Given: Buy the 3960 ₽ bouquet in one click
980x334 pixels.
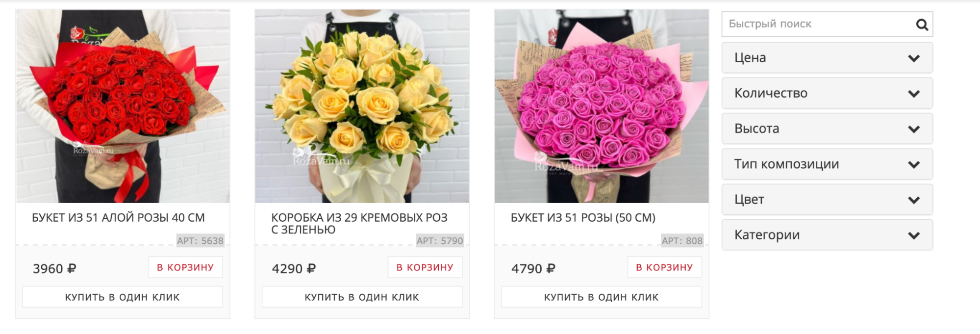Looking at the screenshot, I should (123, 297).
